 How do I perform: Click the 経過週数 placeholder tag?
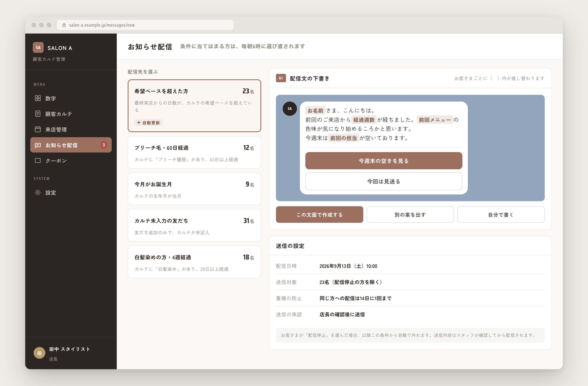(364, 120)
